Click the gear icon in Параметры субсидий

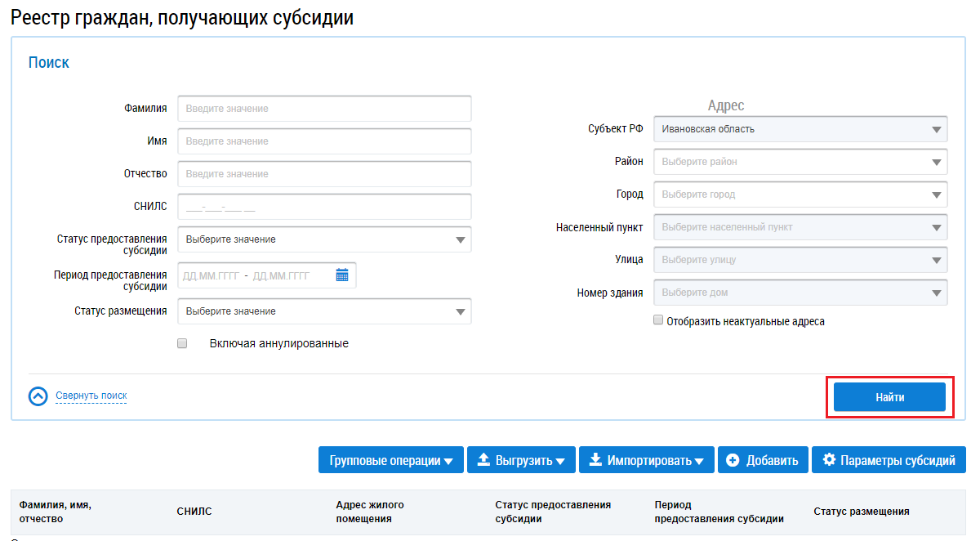pyautogui.click(x=829, y=460)
